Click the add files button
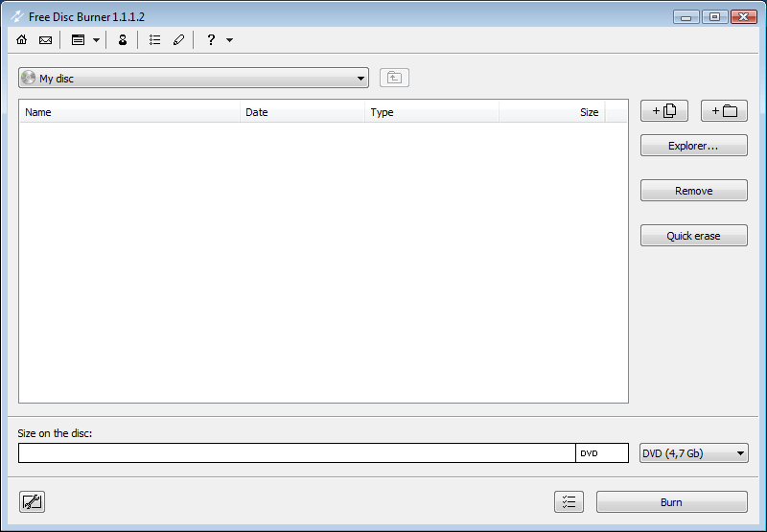The height and width of the screenshot is (532, 767). click(664, 111)
